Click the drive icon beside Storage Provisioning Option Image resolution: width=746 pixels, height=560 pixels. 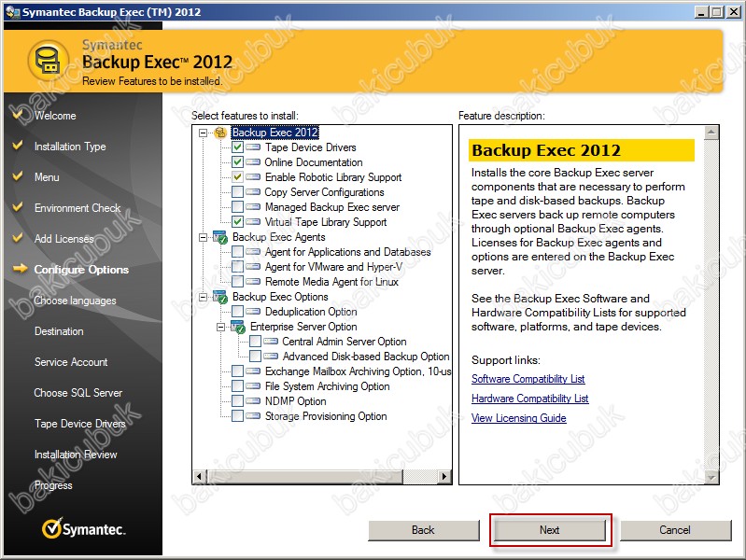(253, 416)
